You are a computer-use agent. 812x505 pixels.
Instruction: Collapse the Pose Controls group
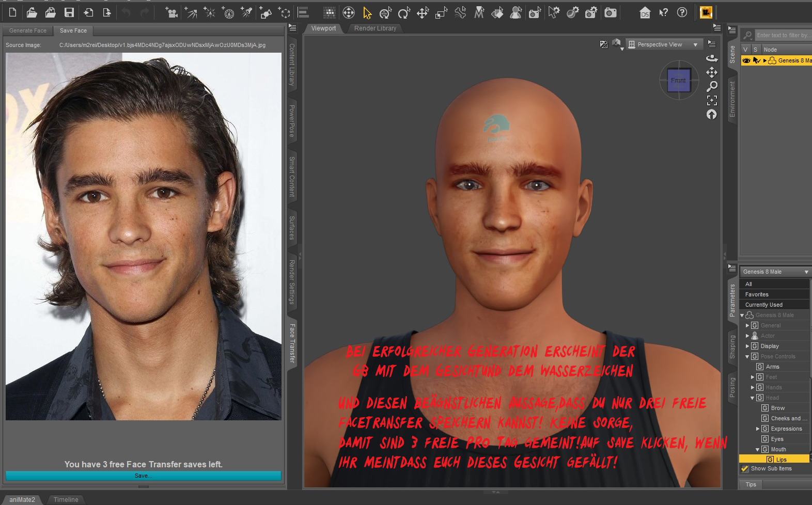click(x=747, y=356)
